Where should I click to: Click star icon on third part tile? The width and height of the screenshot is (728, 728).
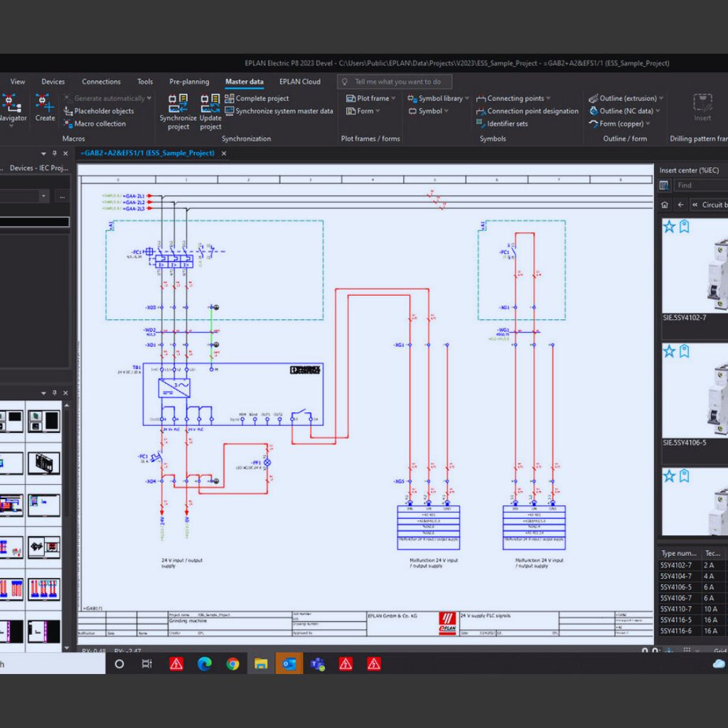coord(669,476)
